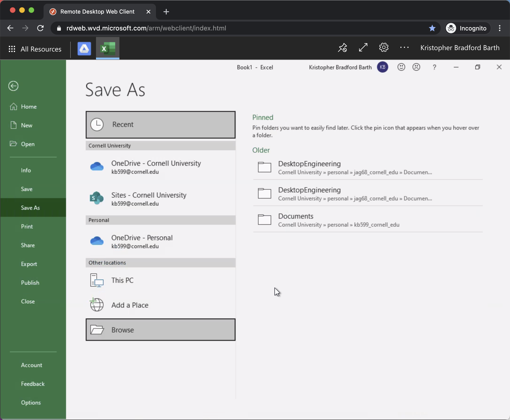The width and height of the screenshot is (510, 420).
Task: Select Open in the backstage menu
Action: pyautogui.click(x=33, y=144)
